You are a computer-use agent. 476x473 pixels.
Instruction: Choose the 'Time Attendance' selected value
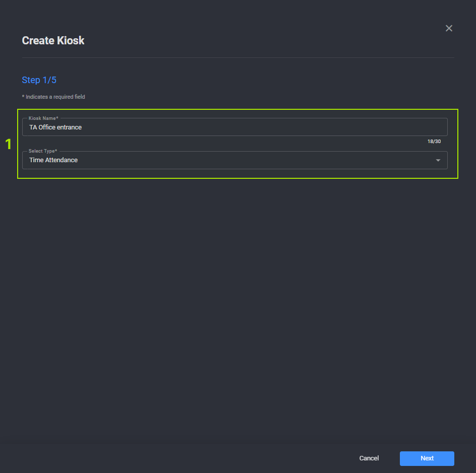click(x=53, y=160)
